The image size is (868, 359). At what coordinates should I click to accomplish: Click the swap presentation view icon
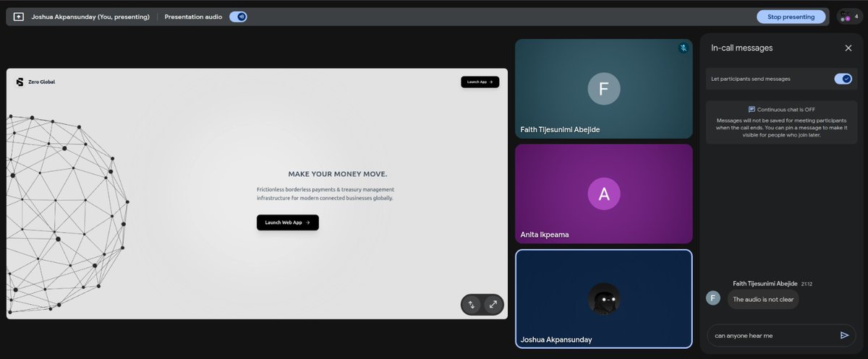[471, 305]
